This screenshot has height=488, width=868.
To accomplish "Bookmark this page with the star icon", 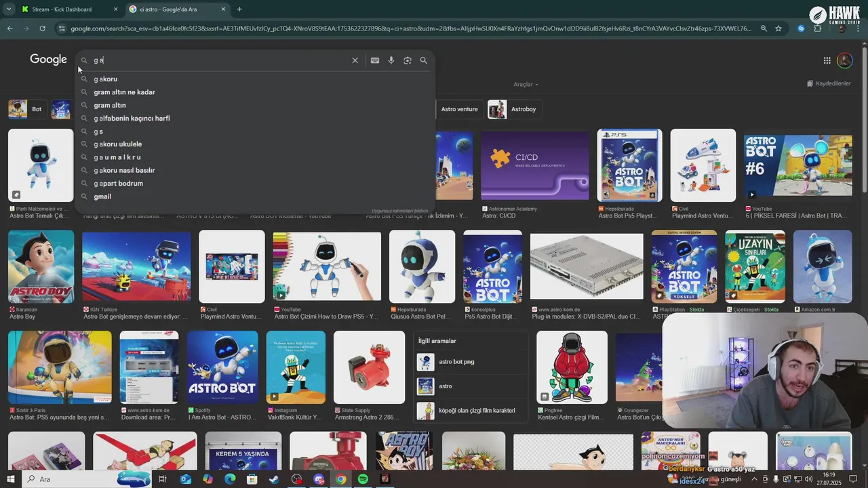I will (x=778, y=28).
